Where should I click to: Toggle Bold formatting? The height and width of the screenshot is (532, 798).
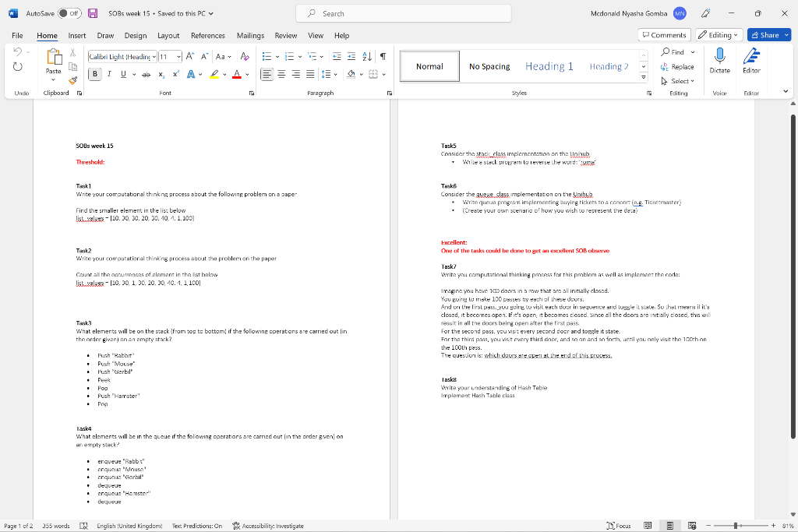[x=94, y=74]
